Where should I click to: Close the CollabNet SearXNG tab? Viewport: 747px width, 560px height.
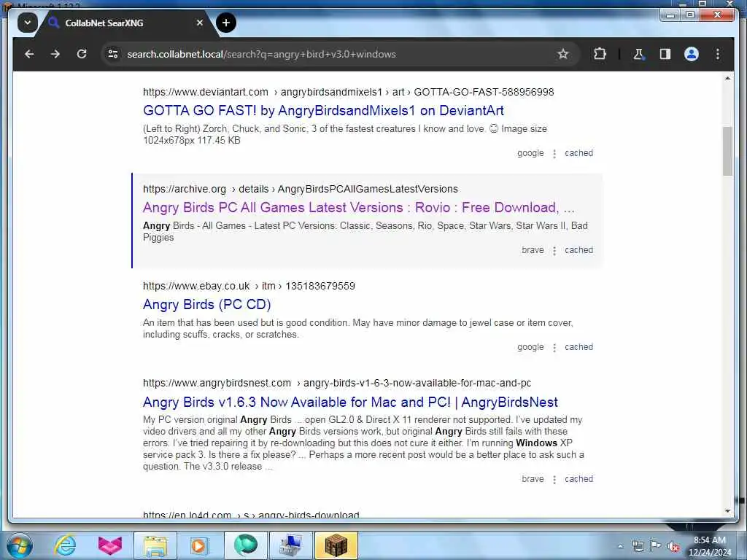(x=200, y=23)
